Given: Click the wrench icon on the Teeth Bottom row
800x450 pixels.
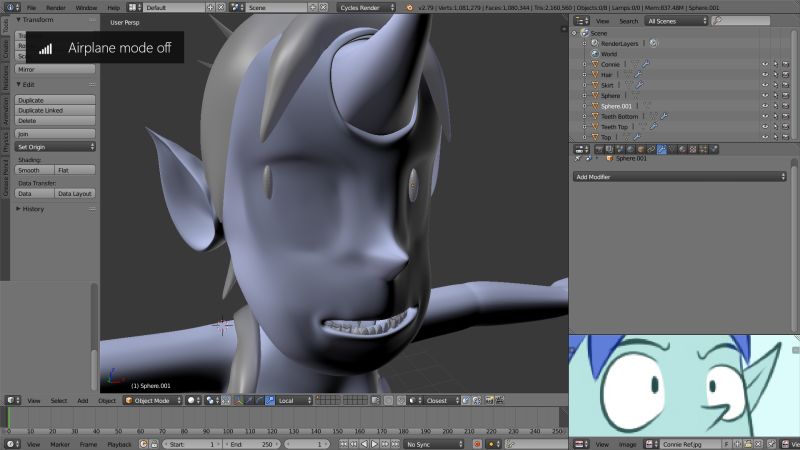Looking at the screenshot, I should [664, 116].
